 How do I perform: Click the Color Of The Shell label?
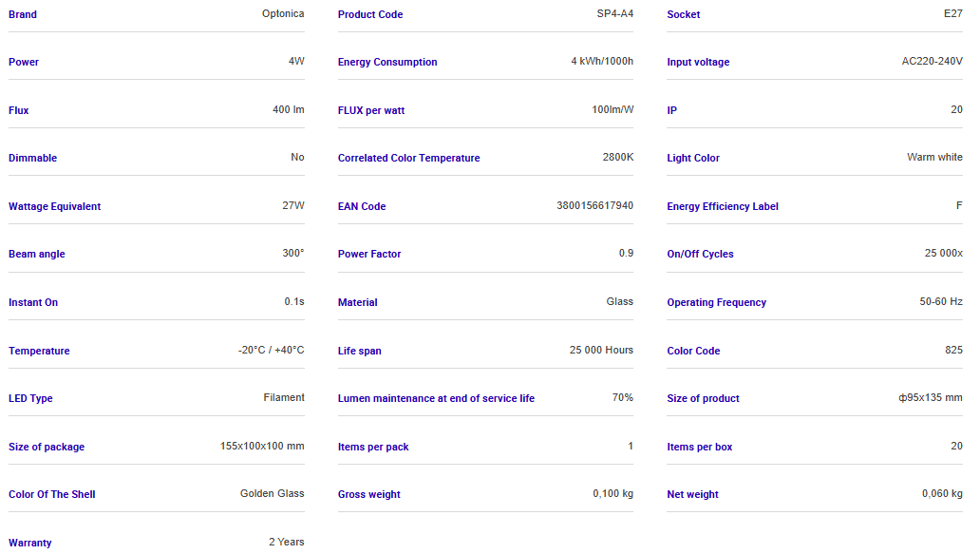(52, 495)
